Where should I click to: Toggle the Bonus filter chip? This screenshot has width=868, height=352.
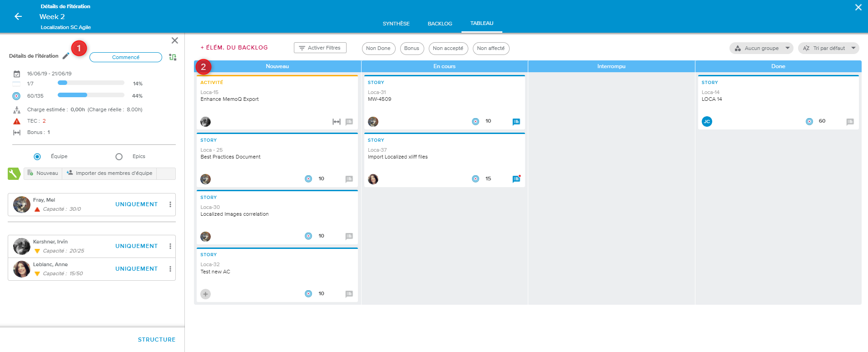pos(412,49)
